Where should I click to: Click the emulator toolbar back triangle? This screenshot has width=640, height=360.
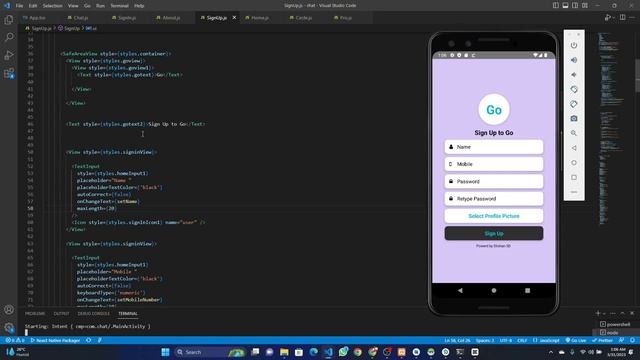click(574, 148)
